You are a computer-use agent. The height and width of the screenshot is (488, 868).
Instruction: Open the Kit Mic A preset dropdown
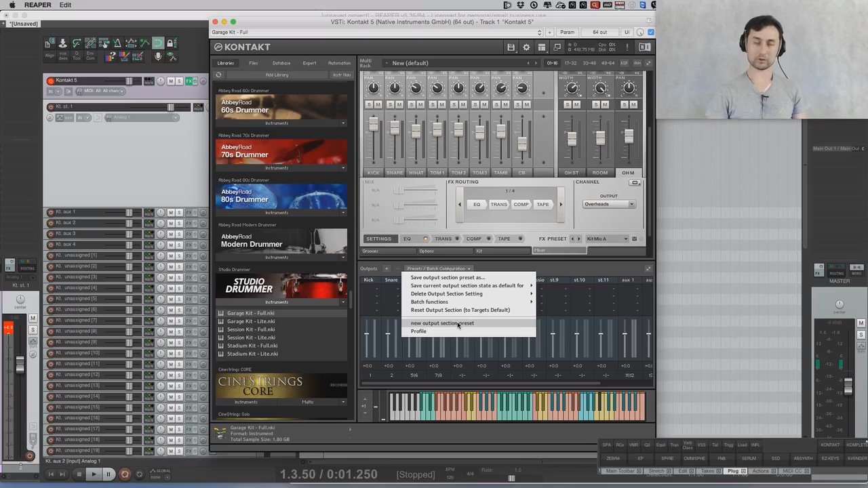pos(606,239)
